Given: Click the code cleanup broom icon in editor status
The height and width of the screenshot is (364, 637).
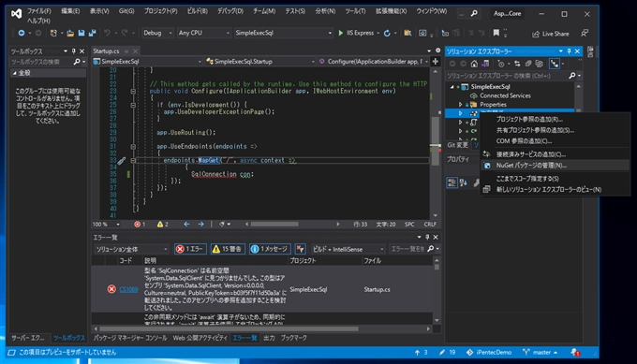Looking at the screenshot, I should tap(222, 224).
